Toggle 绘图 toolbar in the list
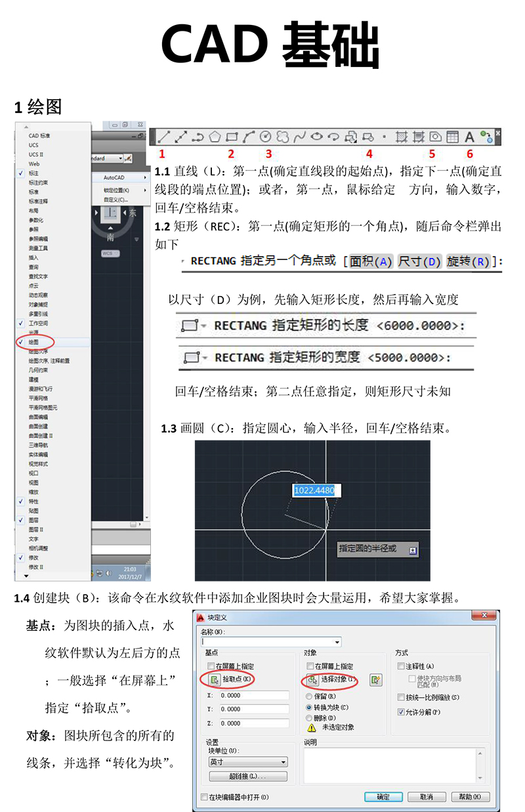 (52, 342)
